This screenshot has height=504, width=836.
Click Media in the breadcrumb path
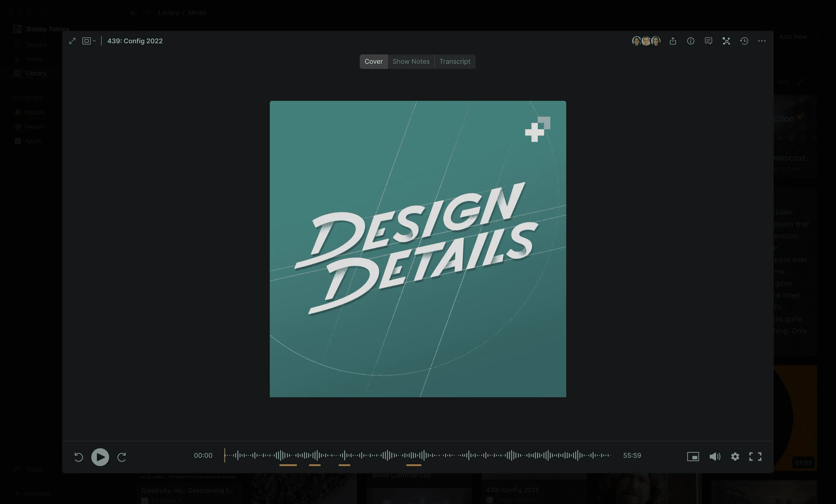coord(197,12)
